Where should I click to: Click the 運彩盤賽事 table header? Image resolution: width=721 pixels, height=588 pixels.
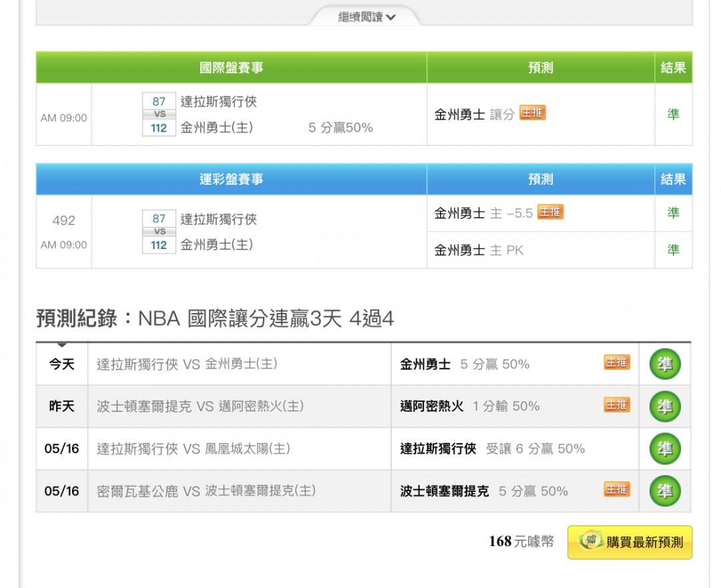[x=231, y=179]
